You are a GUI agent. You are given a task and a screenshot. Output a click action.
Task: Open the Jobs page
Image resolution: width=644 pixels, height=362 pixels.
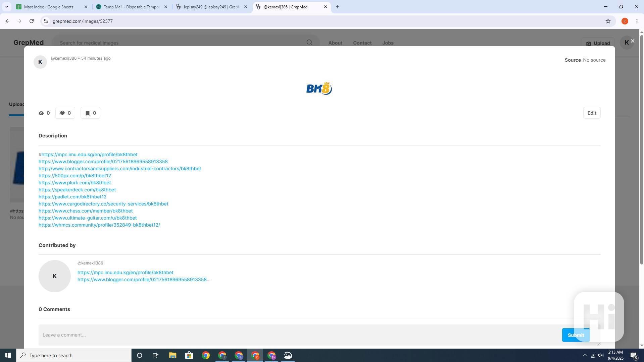[x=388, y=43]
